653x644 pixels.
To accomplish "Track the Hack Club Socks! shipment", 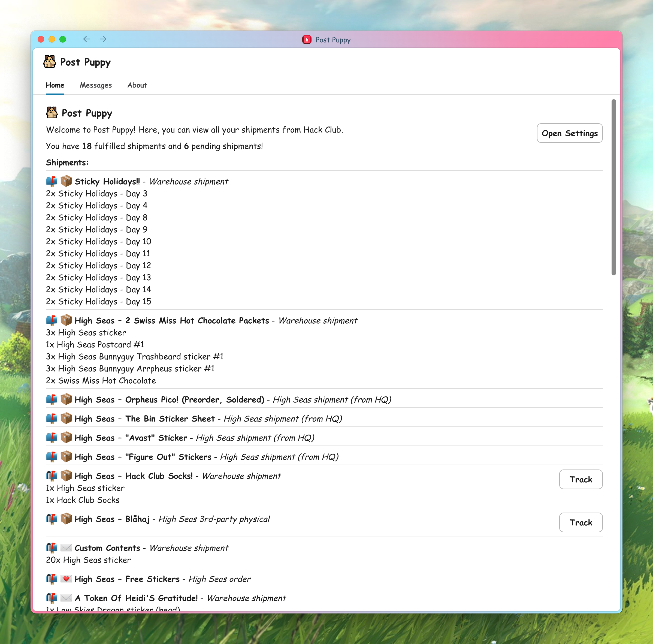I will (x=581, y=479).
